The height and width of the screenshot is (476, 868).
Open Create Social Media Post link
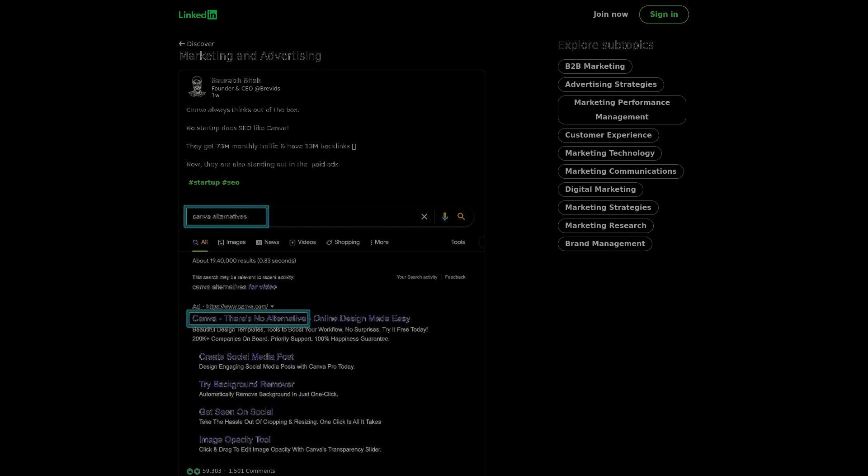(246, 357)
